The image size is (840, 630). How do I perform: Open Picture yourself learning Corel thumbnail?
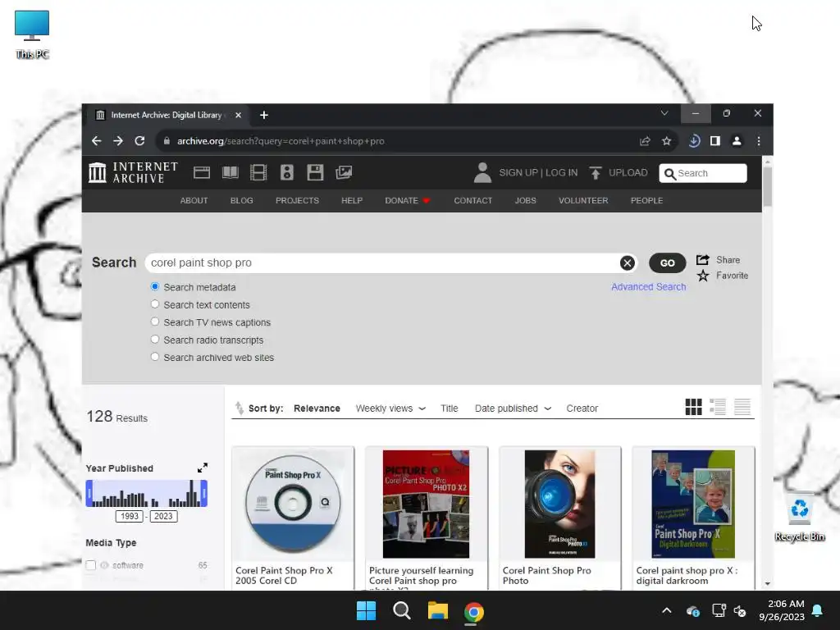(x=427, y=504)
